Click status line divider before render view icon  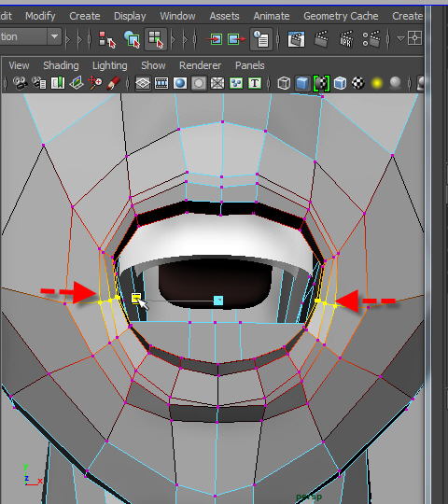(x=278, y=39)
